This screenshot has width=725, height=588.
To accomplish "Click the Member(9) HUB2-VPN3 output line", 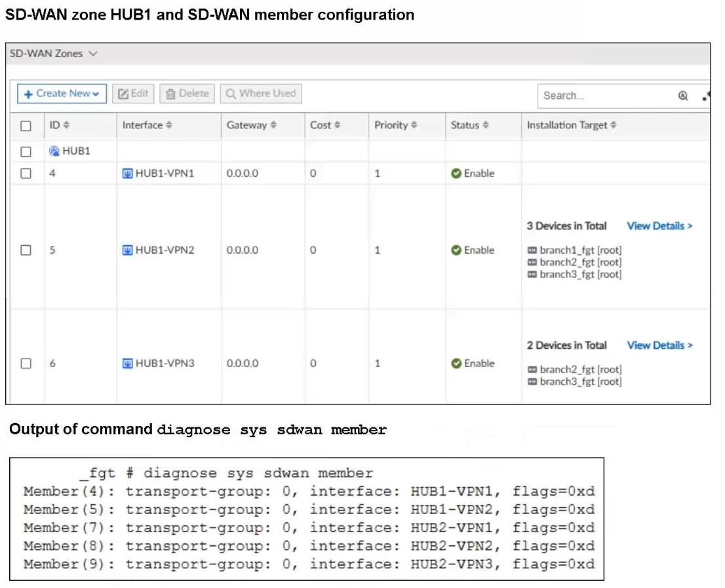I will click(x=309, y=564).
